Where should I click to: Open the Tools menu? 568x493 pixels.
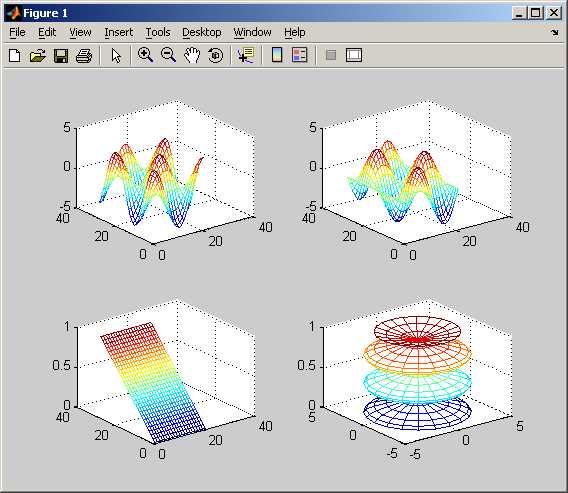click(x=158, y=32)
